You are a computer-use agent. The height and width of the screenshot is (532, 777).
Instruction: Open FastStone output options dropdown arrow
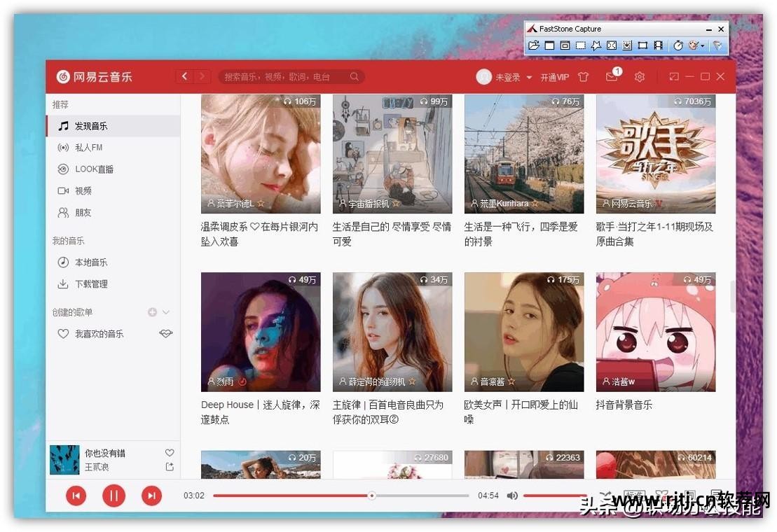tap(702, 46)
